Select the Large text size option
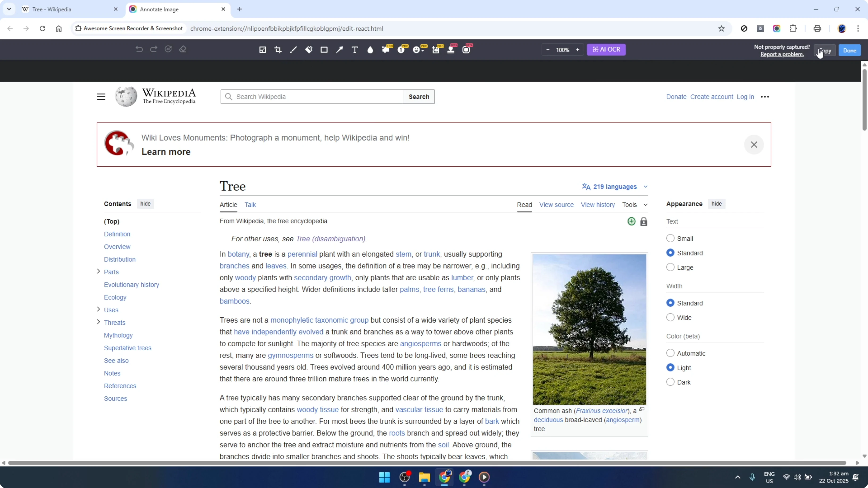Image resolution: width=868 pixels, height=488 pixels. (670, 267)
